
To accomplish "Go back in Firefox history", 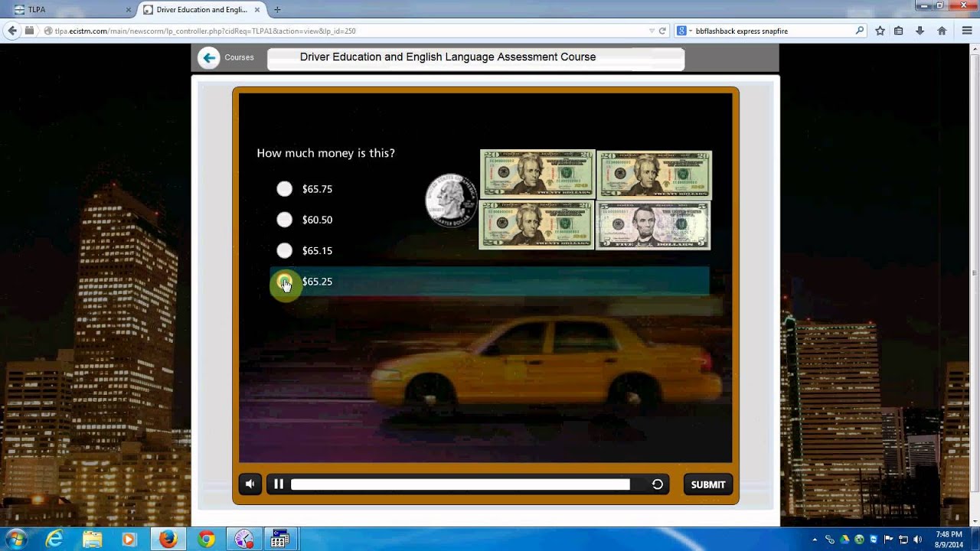I will 11,31.
